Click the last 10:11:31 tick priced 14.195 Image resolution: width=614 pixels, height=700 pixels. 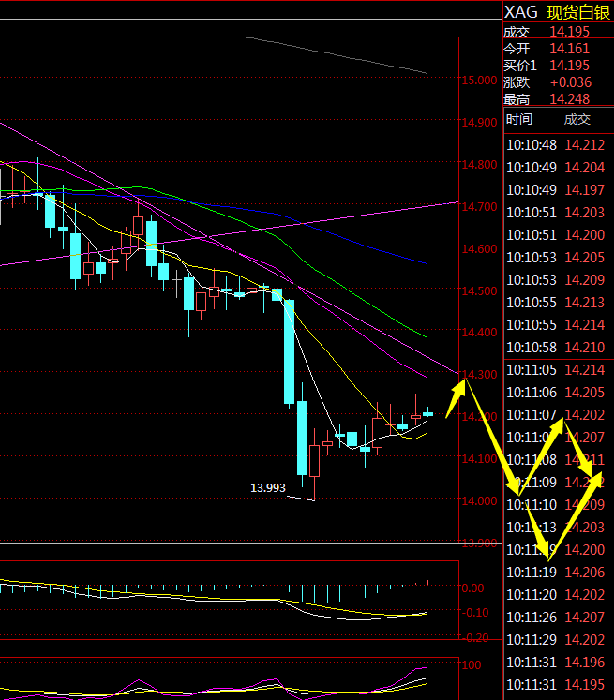coord(556,684)
